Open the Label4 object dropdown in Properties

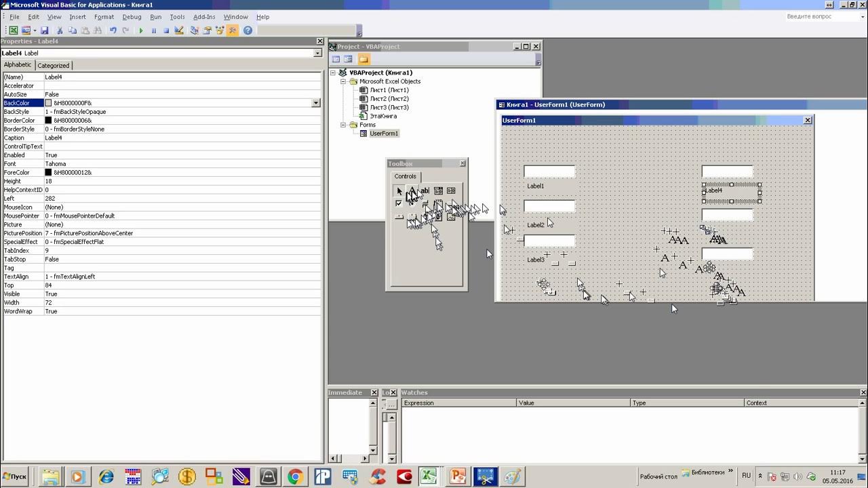click(x=317, y=53)
